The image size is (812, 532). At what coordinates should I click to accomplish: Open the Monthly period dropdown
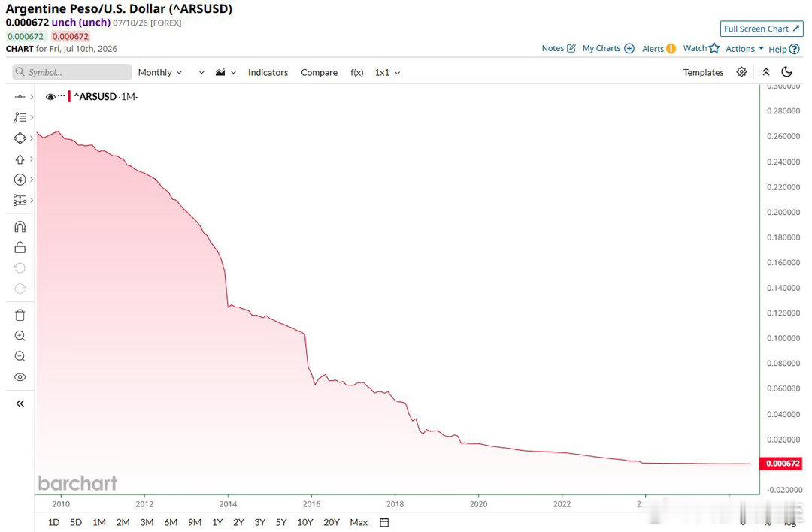pos(159,73)
